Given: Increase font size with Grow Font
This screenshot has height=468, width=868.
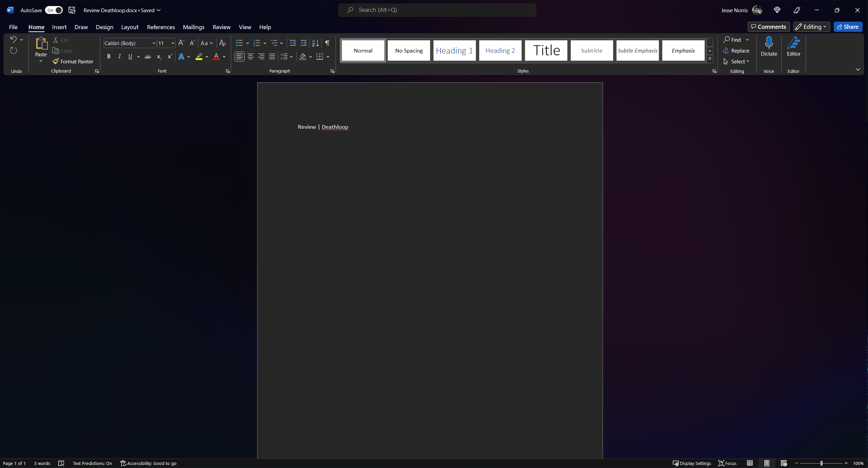Looking at the screenshot, I should (181, 43).
